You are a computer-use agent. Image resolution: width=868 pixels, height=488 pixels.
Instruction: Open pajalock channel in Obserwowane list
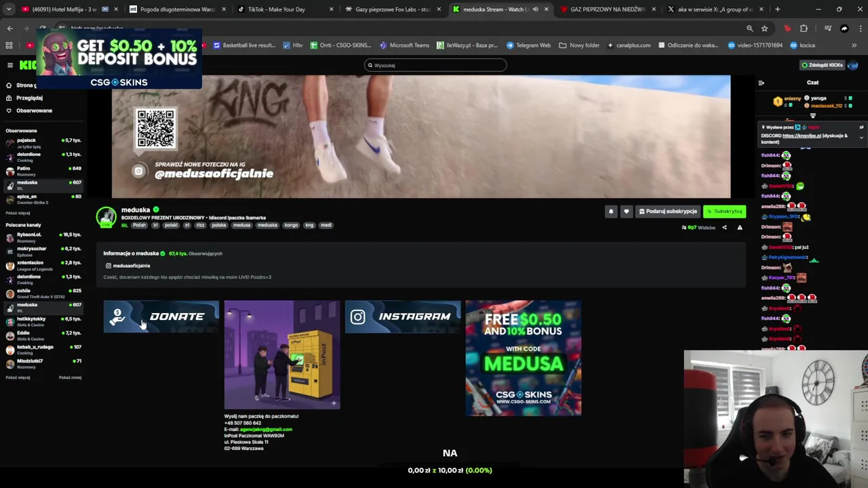(43, 143)
